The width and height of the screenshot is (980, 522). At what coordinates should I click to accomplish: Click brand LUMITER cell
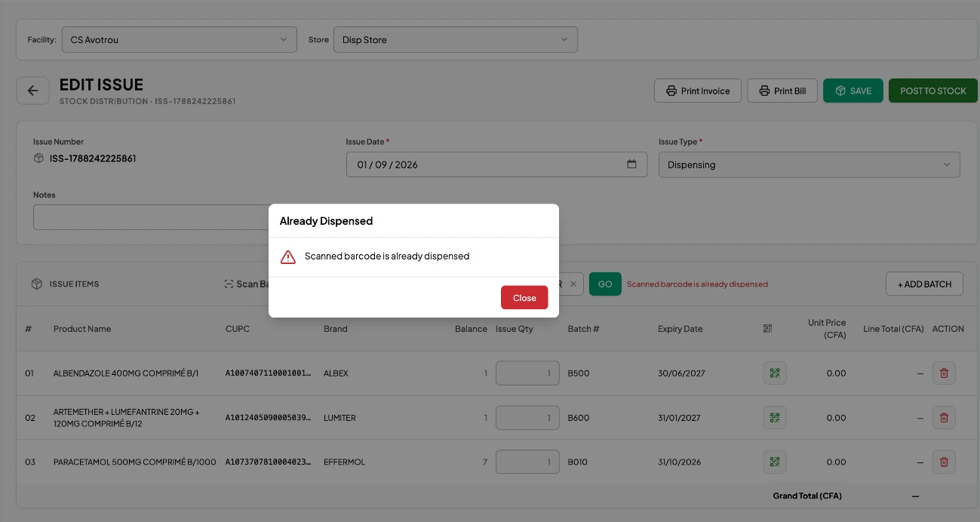tap(339, 418)
